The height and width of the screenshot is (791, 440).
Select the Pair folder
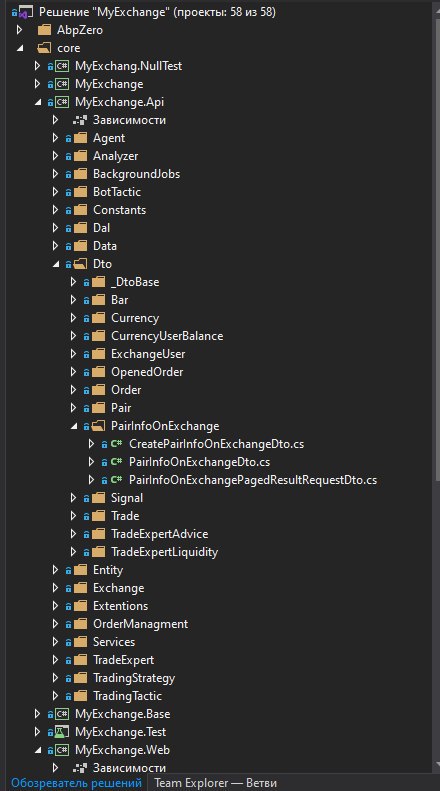pyautogui.click(x=121, y=408)
